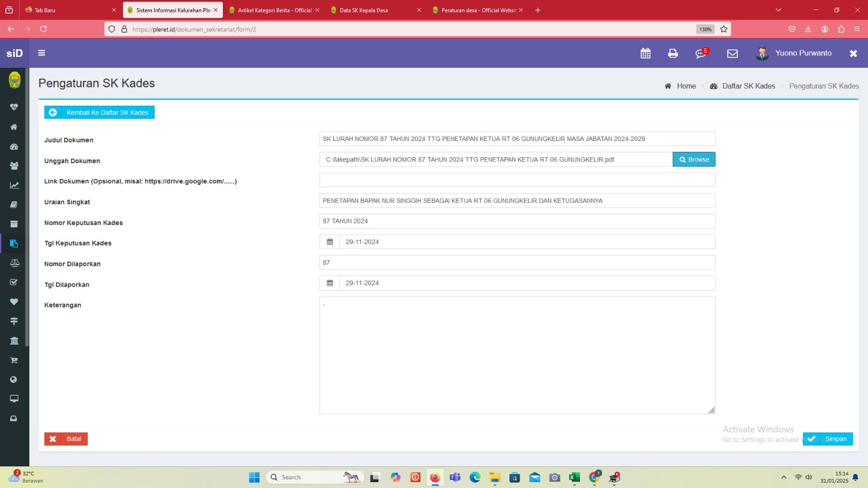868x488 pixels.
Task: Click the red Batal button
Action: pyautogui.click(x=66, y=439)
